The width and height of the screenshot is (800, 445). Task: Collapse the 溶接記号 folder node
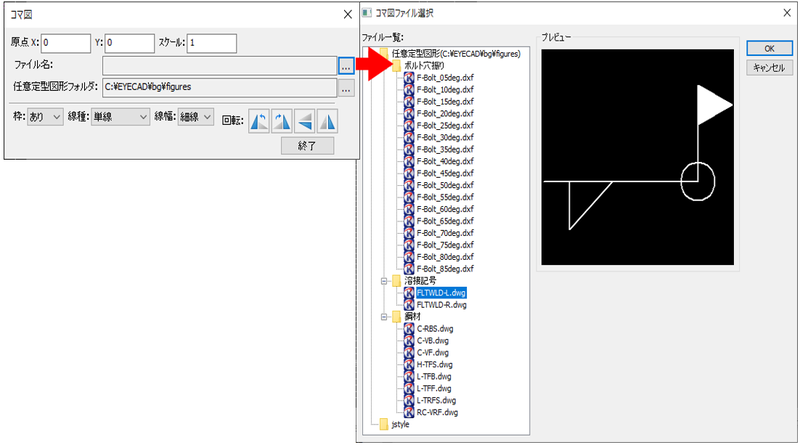point(384,281)
